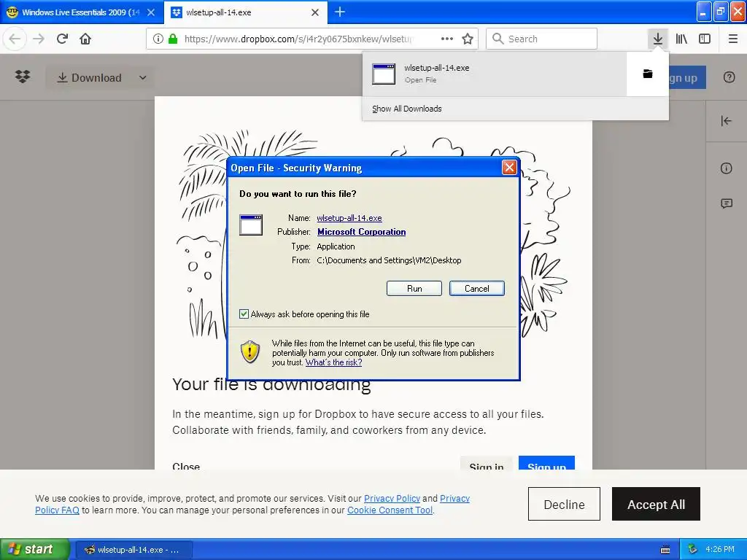Show site information icon in address bar

tap(158, 39)
